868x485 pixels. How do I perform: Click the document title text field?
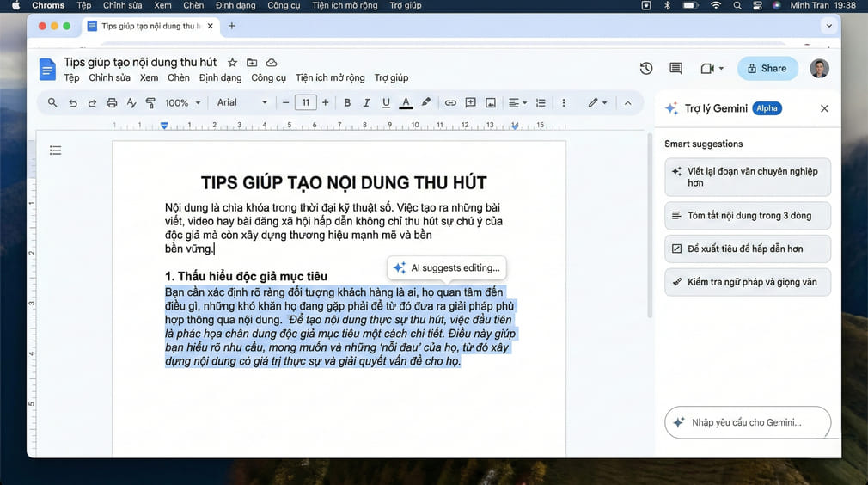pyautogui.click(x=140, y=63)
